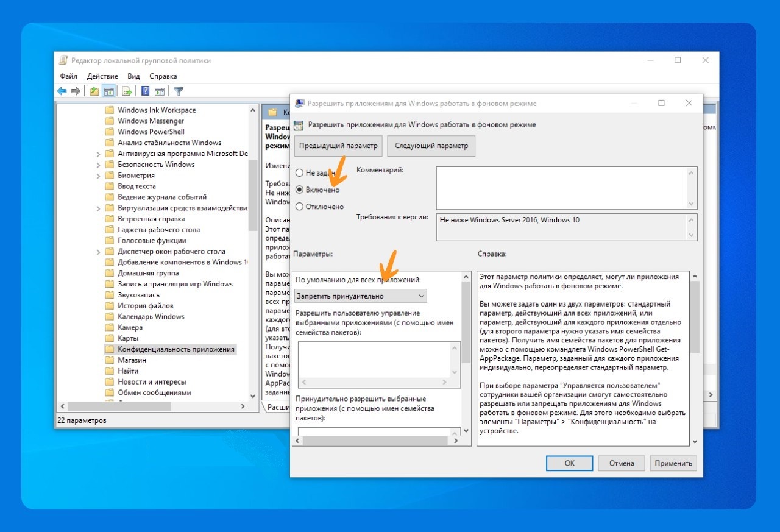This screenshot has height=532, width=780.
Task: Click the Отмена button
Action: click(x=622, y=463)
